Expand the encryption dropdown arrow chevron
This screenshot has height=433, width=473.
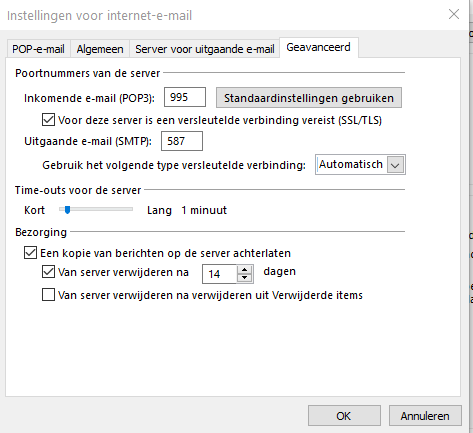(395, 165)
